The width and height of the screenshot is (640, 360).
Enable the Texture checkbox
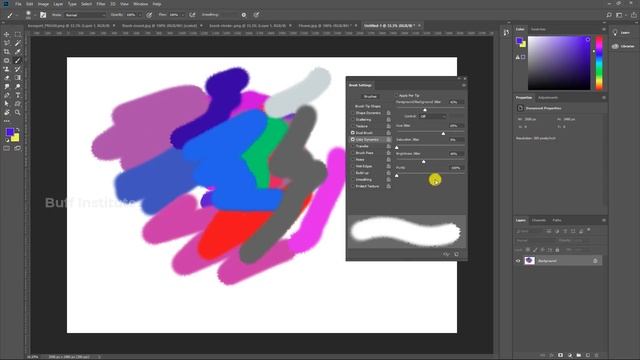point(353,126)
